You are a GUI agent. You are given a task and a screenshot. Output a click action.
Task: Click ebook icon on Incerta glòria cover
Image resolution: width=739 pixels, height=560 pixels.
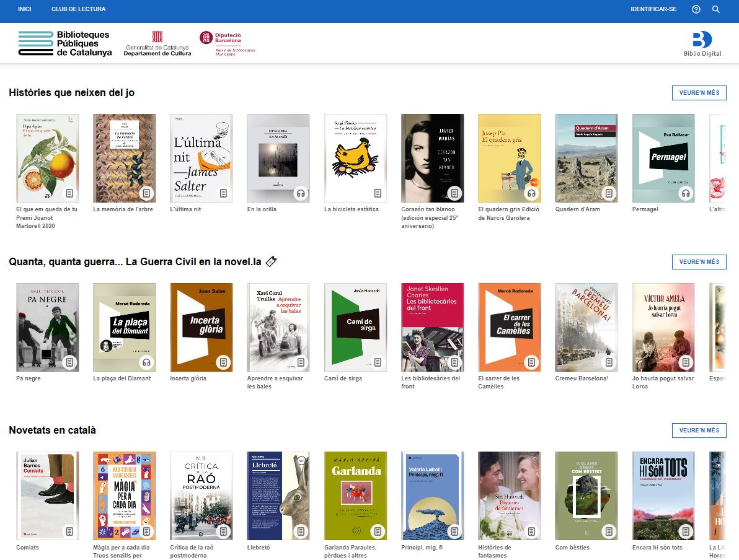[x=223, y=362]
